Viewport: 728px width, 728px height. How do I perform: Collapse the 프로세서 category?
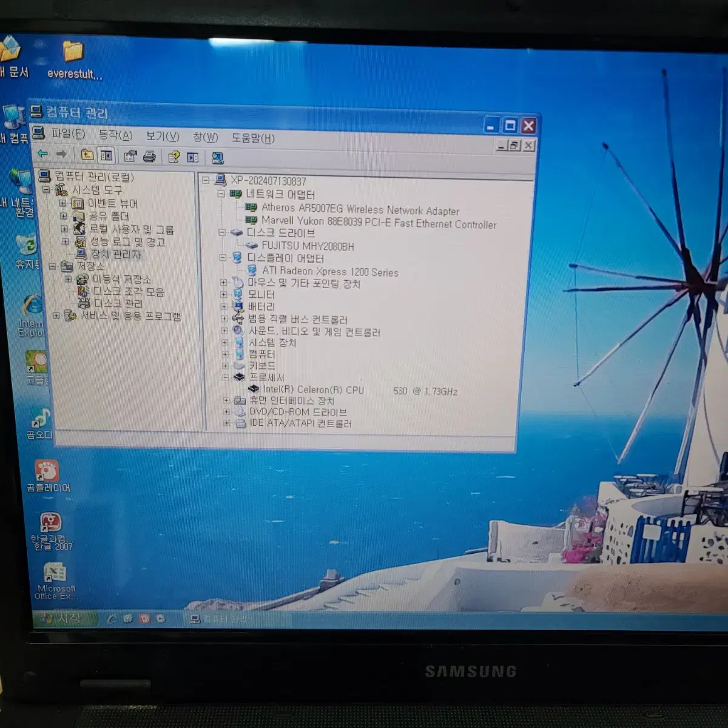tap(225, 377)
